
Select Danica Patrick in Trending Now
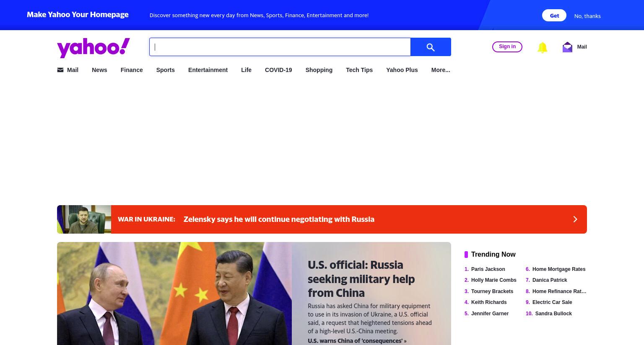[x=550, y=280]
